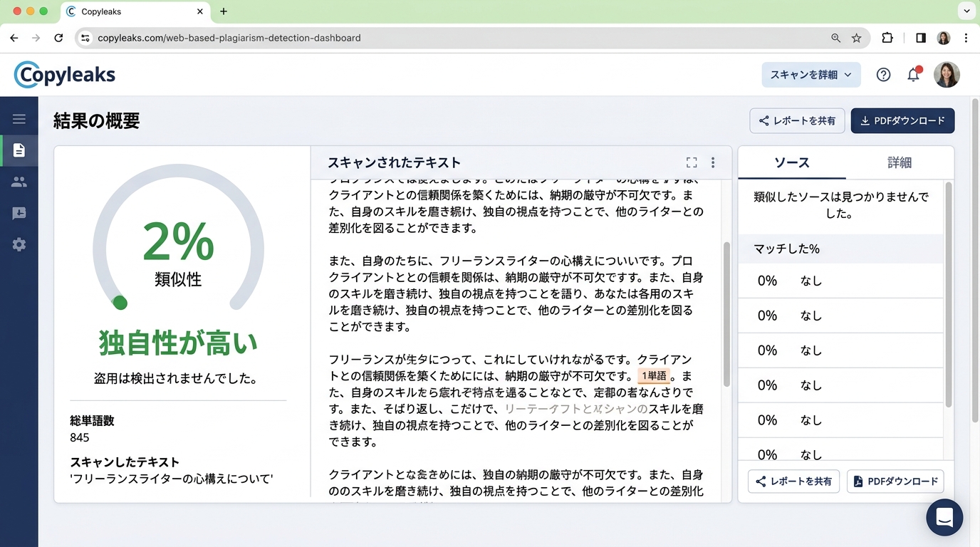980x547 pixels.
Task: Click the bottom PDFダウンロード button in sources panel
Action: (895, 481)
